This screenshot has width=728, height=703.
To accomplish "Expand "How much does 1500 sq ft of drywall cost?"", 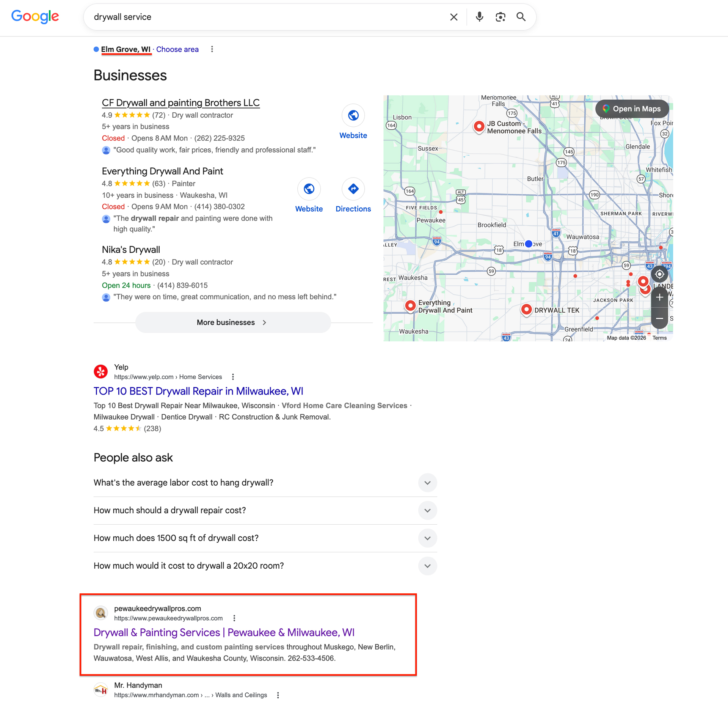I will (x=265, y=538).
